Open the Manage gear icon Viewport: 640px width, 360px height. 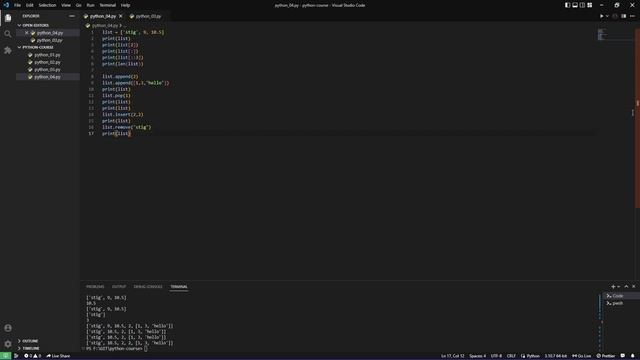[x=8, y=344]
